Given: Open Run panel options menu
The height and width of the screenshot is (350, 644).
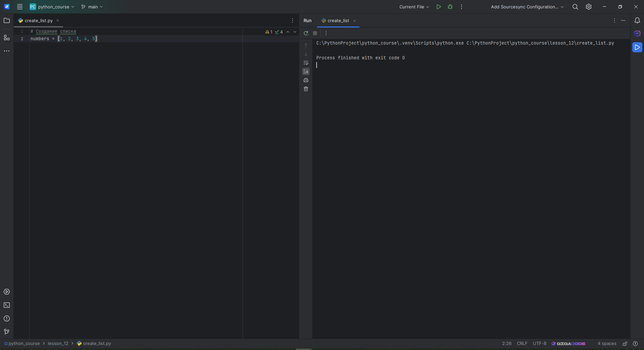Looking at the screenshot, I should [614, 20].
